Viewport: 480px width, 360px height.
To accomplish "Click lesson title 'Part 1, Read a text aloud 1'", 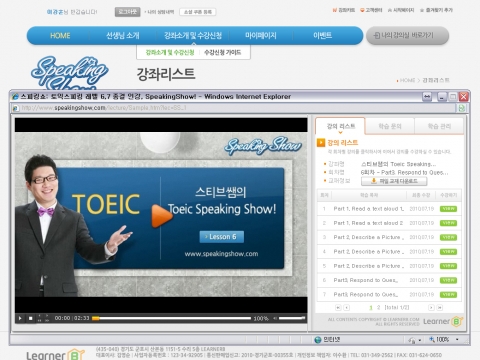I will click(369, 209).
